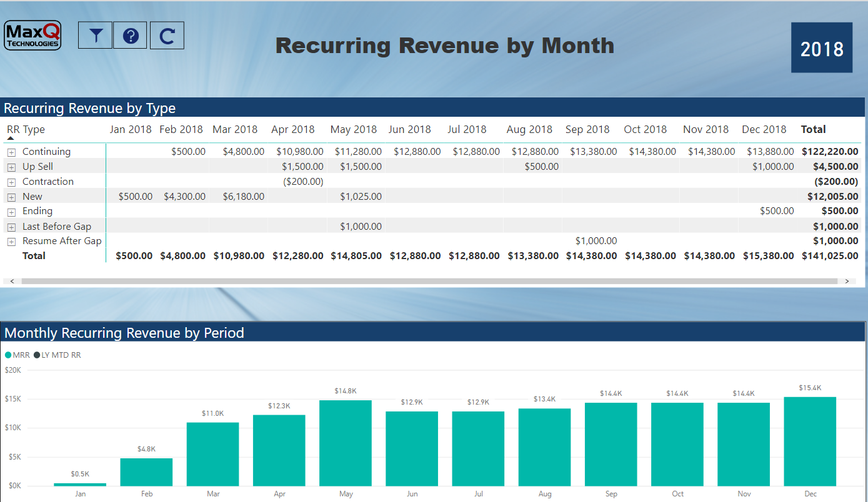Expand the Contraction row
868x502 pixels.
pyautogui.click(x=11, y=182)
